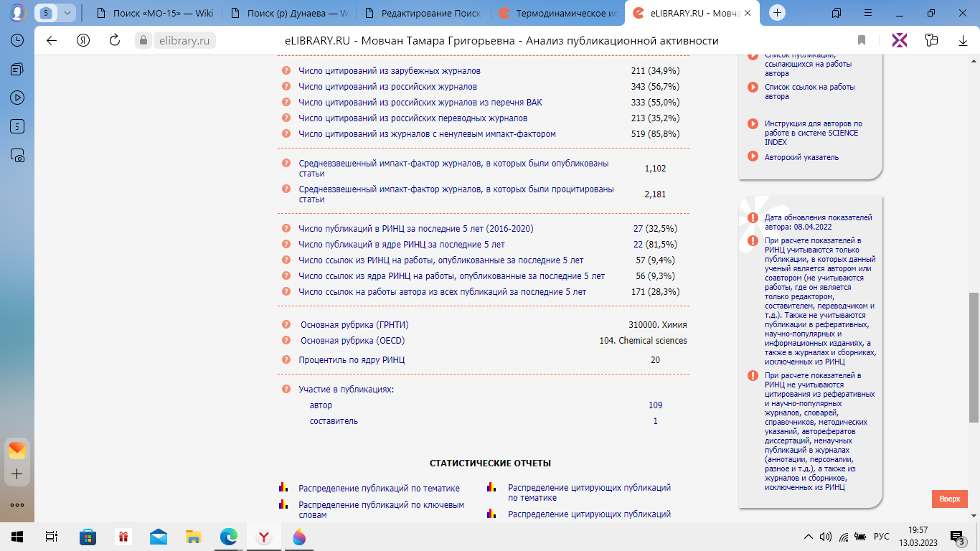This screenshot has height=551, width=980.
Task: Click help icon beside 'Основная рубрика (ГРНТИ)'
Action: click(x=286, y=324)
